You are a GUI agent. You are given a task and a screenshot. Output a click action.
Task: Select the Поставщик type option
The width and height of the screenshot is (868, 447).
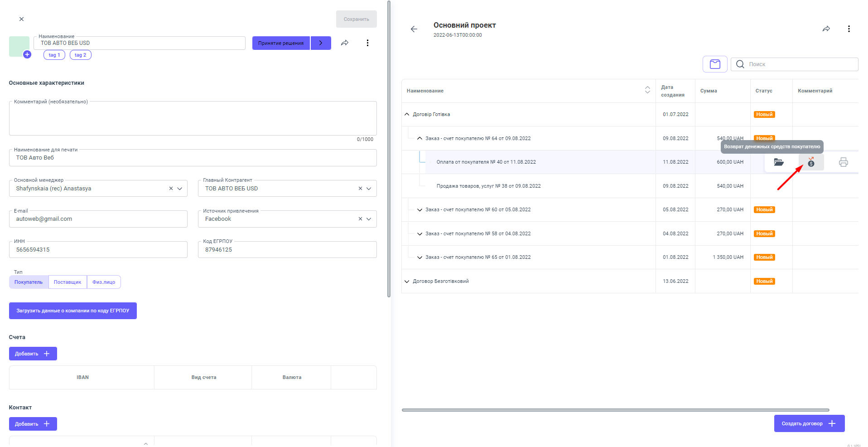click(68, 282)
